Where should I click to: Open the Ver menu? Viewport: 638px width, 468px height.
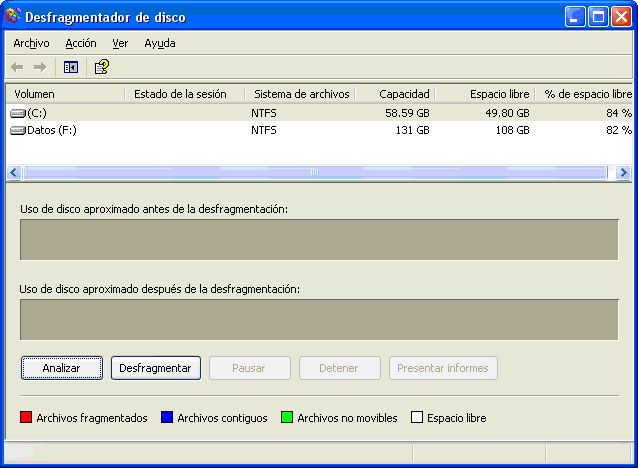[x=120, y=43]
